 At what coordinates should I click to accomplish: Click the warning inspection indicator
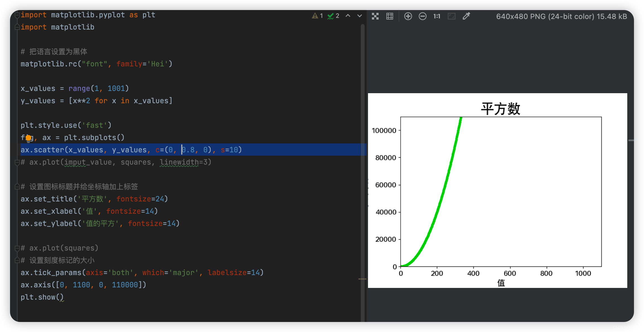tap(317, 16)
